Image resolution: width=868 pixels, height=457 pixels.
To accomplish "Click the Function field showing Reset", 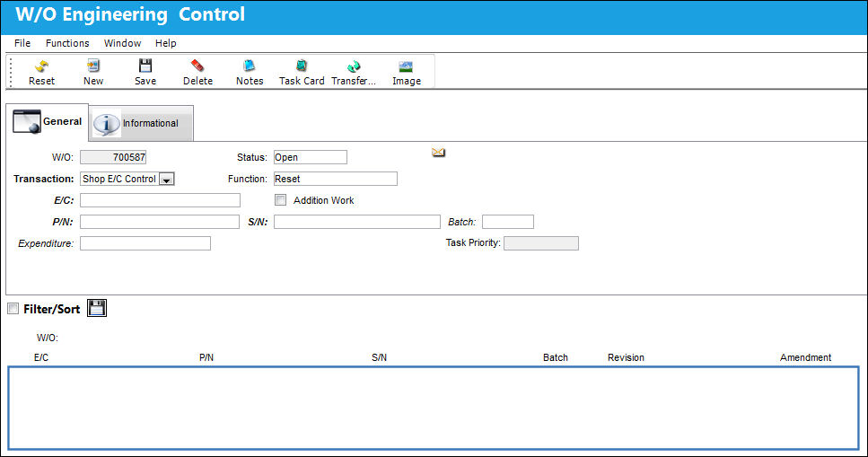I will (x=336, y=179).
